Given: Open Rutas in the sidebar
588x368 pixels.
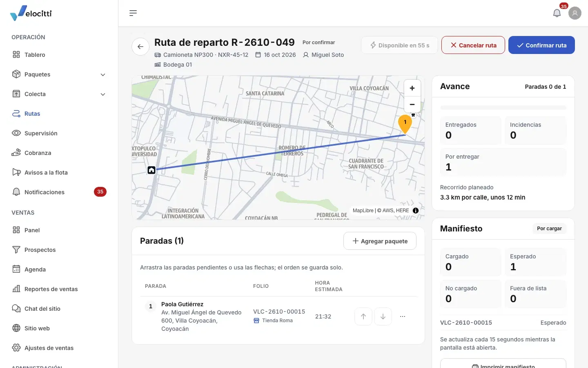Looking at the screenshot, I should pos(59,114).
